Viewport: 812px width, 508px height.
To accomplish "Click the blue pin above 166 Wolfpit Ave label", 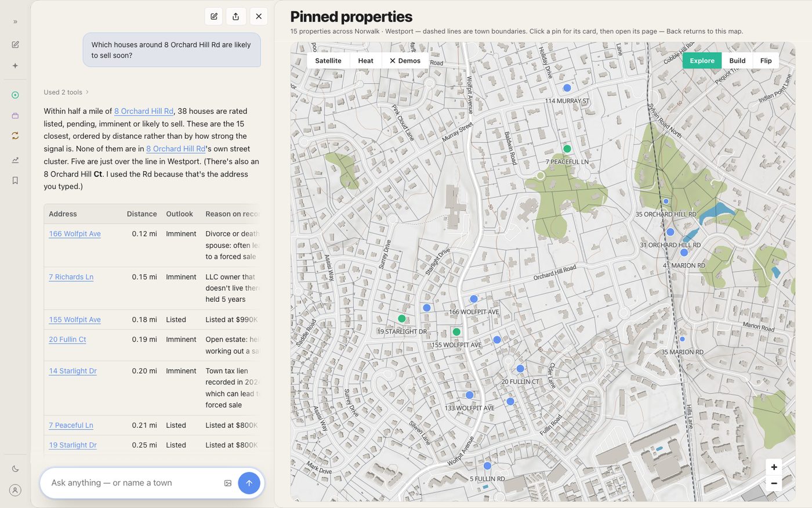I will [474, 299].
